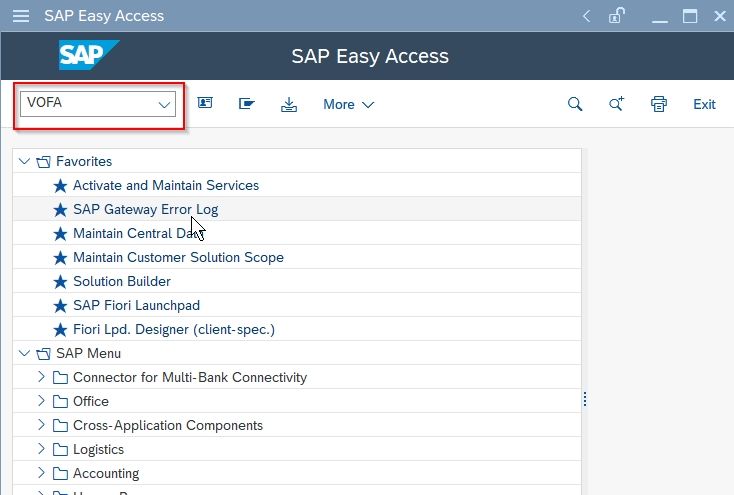Expand the Office folder
Image resolution: width=734 pixels, height=495 pixels.
tap(41, 401)
